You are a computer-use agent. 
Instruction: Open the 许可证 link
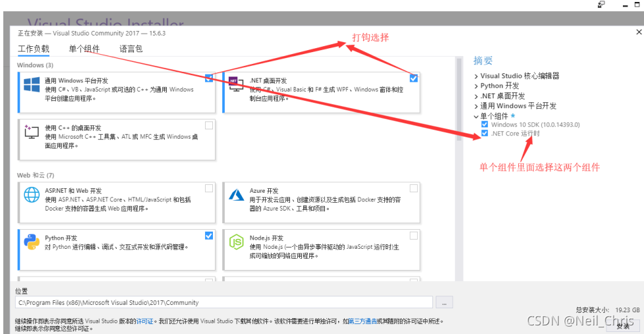click(144, 321)
